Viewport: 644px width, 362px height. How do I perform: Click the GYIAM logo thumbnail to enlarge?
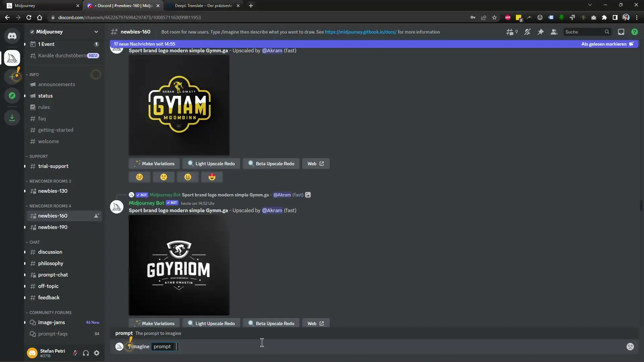tap(179, 104)
